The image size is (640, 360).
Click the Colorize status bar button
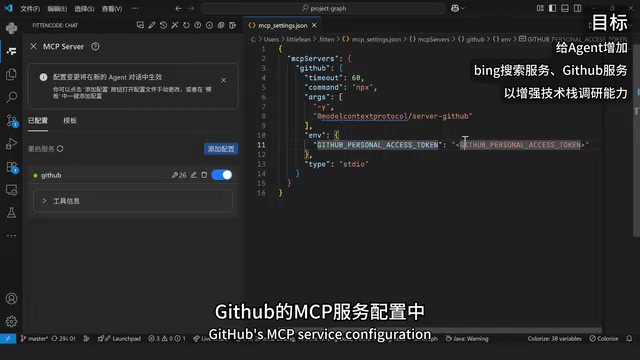pyautogui.click(x=604, y=338)
